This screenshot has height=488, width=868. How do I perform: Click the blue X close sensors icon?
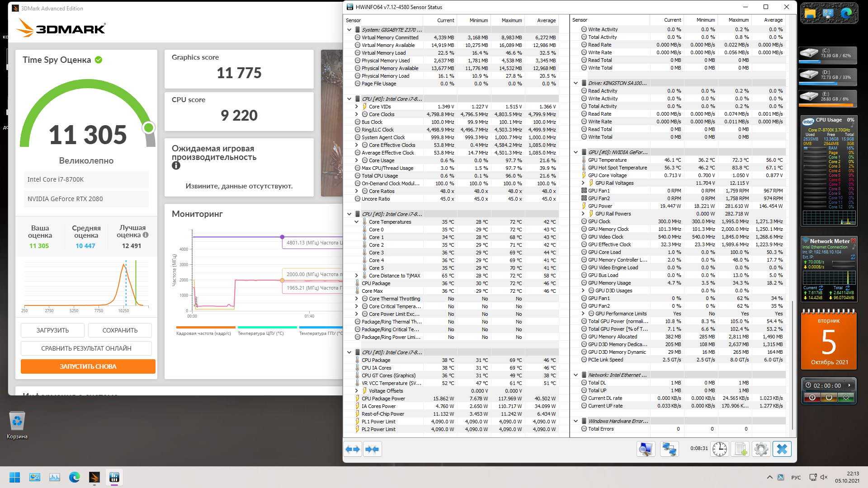(x=782, y=449)
